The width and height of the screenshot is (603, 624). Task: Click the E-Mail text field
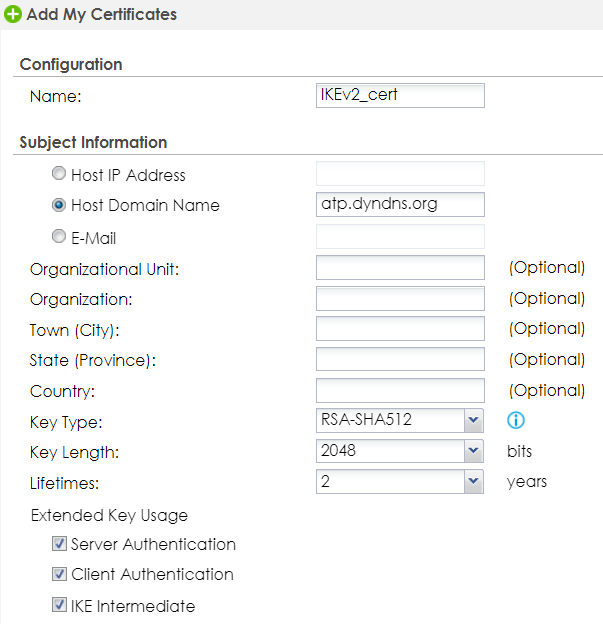coord(400,237)
